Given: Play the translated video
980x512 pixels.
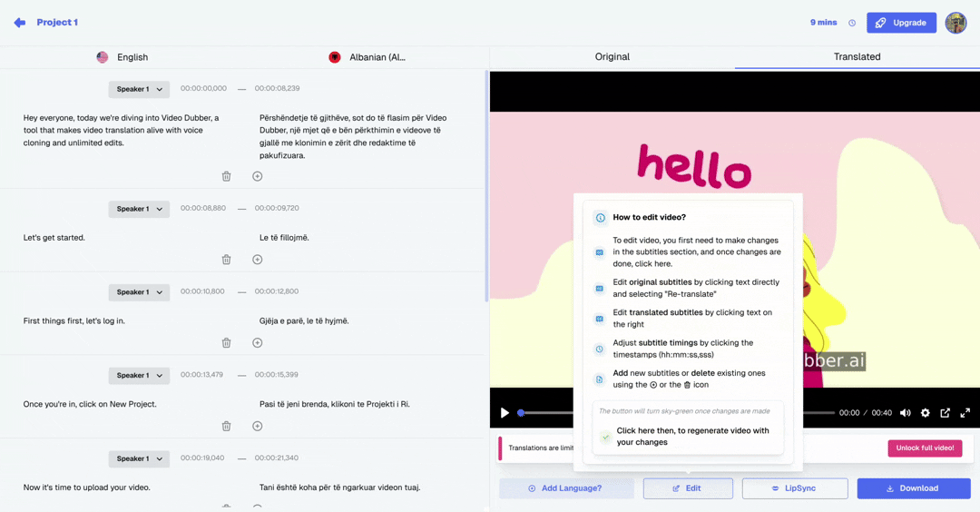Looking at the screenshot, I should pyautogui.click(x=505, y=413).
